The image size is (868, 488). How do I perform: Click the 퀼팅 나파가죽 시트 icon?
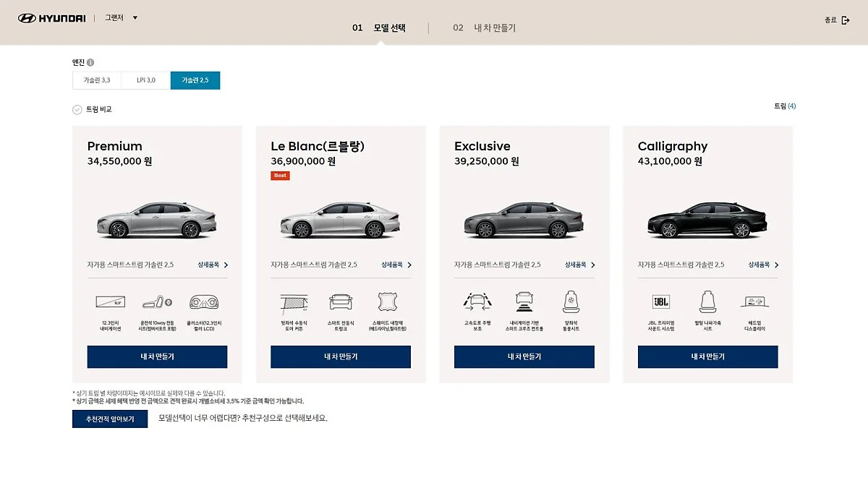(x=707, y=302)
